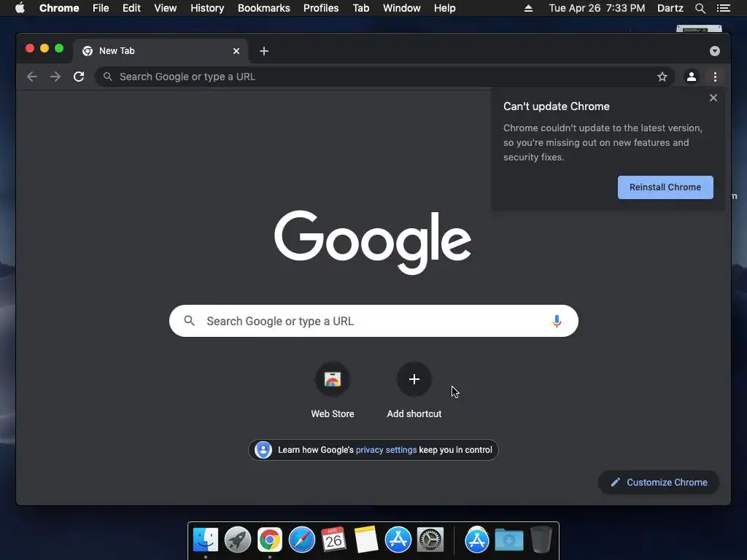Click the Google logo

point(373,242)
